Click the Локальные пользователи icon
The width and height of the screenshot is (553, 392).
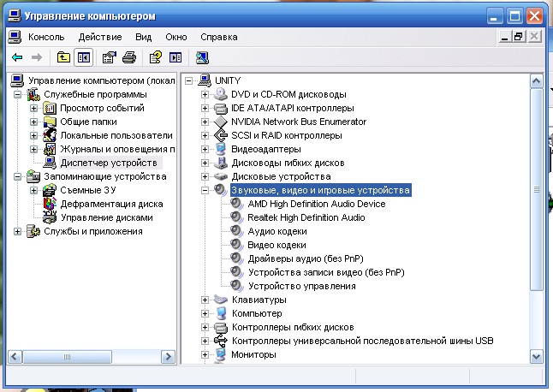click(50, 135)
